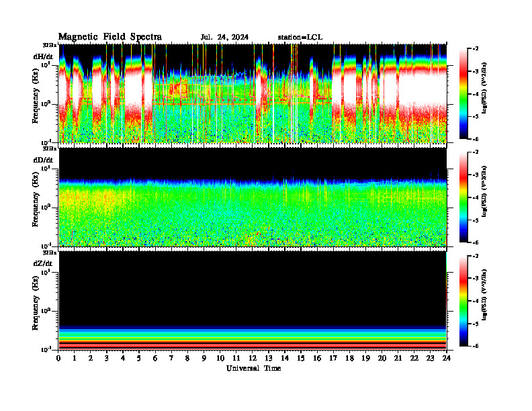Click hour tick "24" on Universal Time axis
The image size is (532, 411).
click(x=447, y=358)
